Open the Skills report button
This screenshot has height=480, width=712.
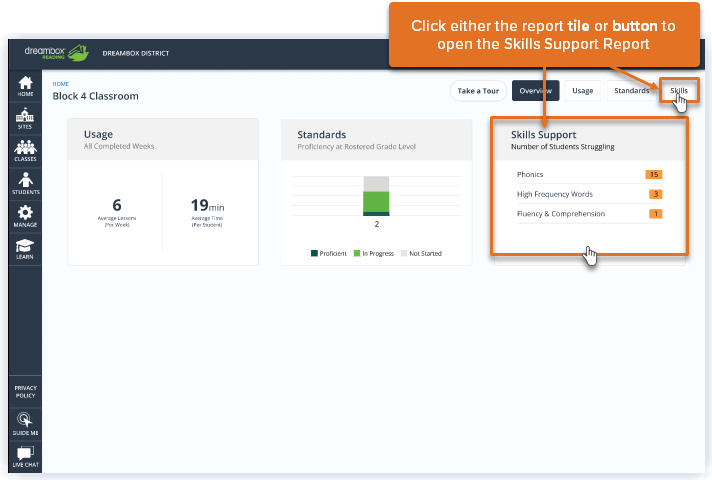[x=679, y=90]
